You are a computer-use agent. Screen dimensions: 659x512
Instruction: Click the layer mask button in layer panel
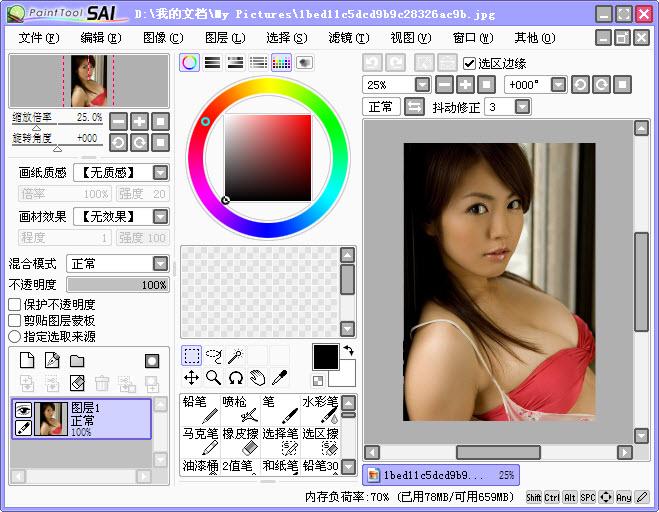pos(152,361)
